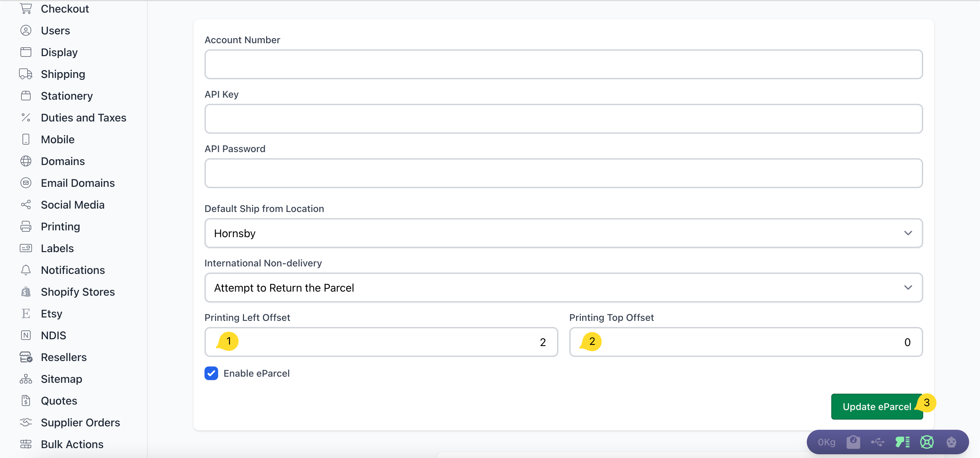The image size is (980, 458).
Task: Uncheck the Enable eParcel checkbox
Action: point(211,373)
